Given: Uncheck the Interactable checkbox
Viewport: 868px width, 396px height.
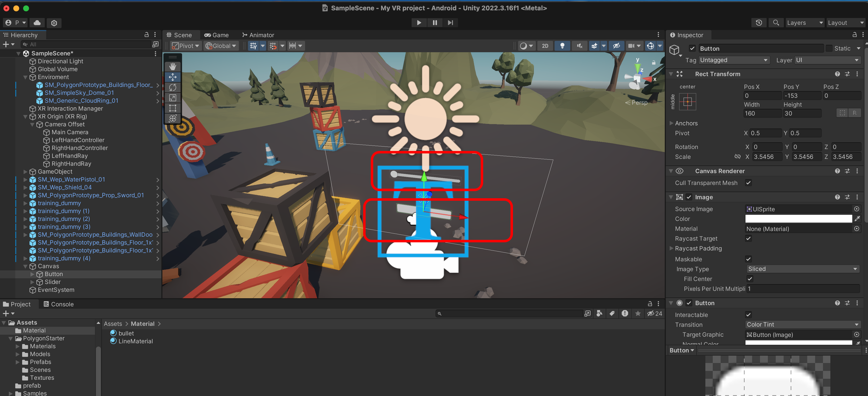Looking at the screenshot, I should click(748, 314).
